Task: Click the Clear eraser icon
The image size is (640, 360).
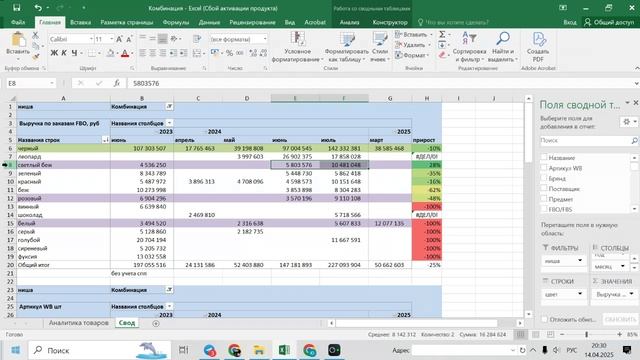Action: tap(442, 55)
